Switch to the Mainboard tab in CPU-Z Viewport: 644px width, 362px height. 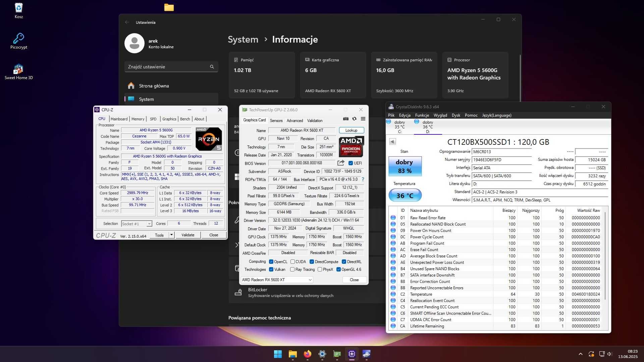[119, 119]
